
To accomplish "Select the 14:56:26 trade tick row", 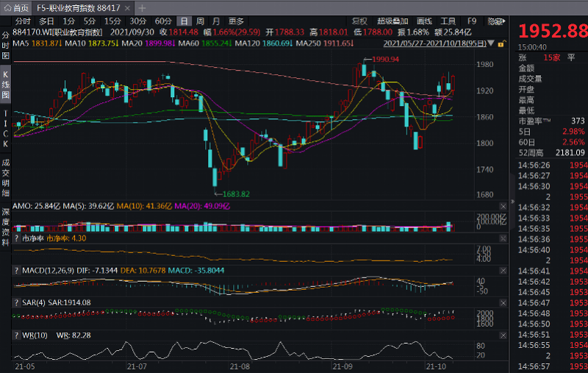I will [553, 165].
